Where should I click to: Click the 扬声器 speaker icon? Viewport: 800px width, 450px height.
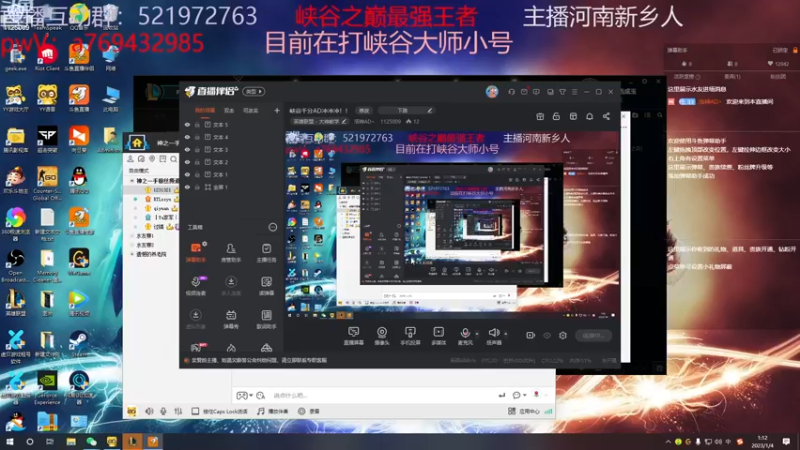click(x=494, y=333)
